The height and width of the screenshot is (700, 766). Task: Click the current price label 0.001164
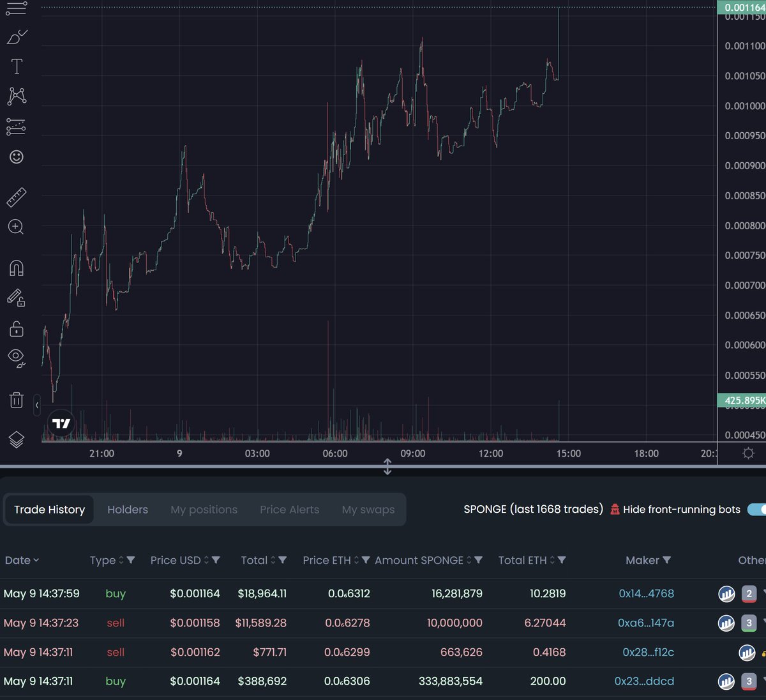742,7
